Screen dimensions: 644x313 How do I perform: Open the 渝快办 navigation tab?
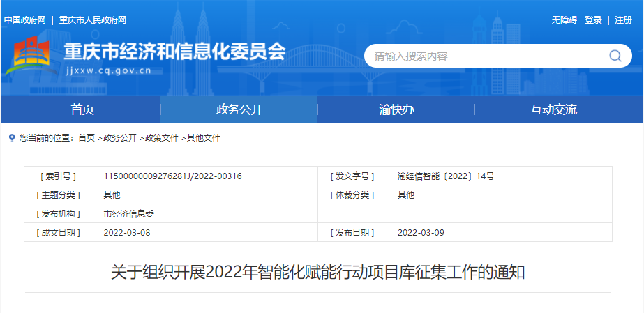[x=396, y=109]
